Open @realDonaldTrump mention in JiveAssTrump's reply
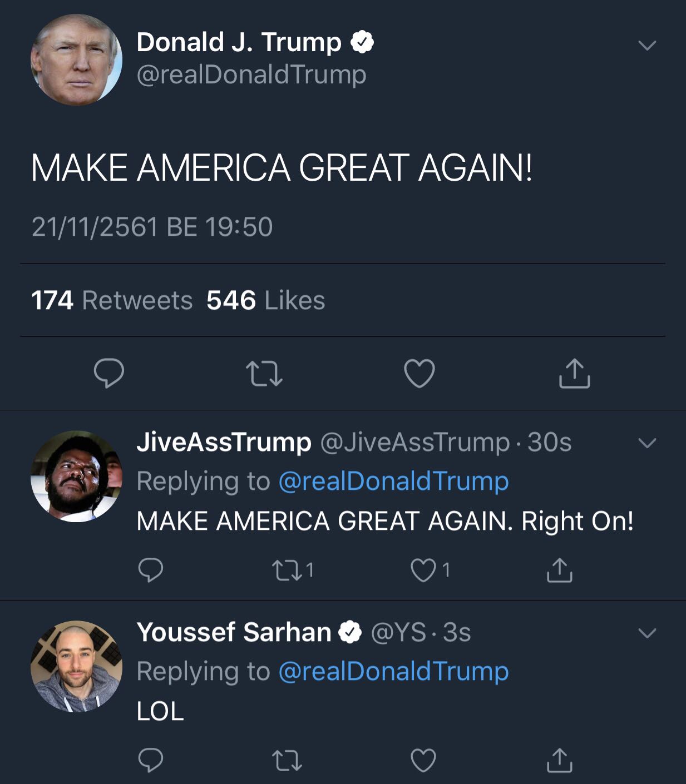The height and width of the screenshot is (784, 686). point(393,481)
